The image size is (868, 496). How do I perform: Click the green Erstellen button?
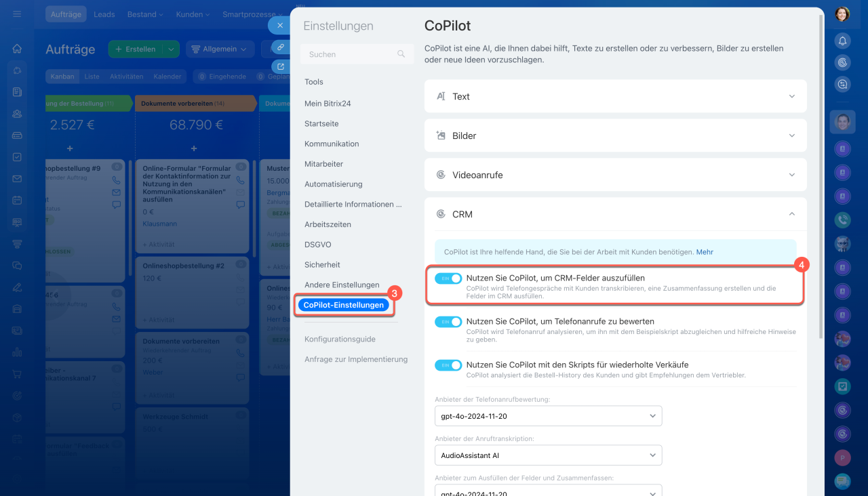pyautogui.click(x=136, y=49)
